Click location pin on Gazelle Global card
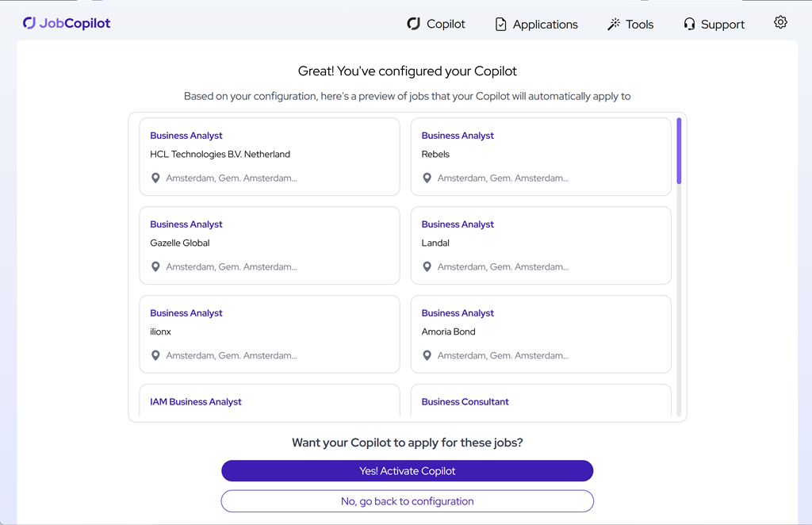Viewport: 812px width, 525px height. pos(155,266)
